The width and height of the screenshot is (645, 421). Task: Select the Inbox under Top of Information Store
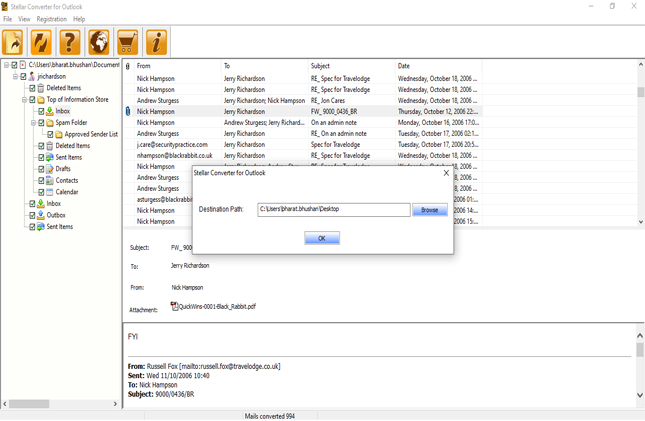pos(63,111)
